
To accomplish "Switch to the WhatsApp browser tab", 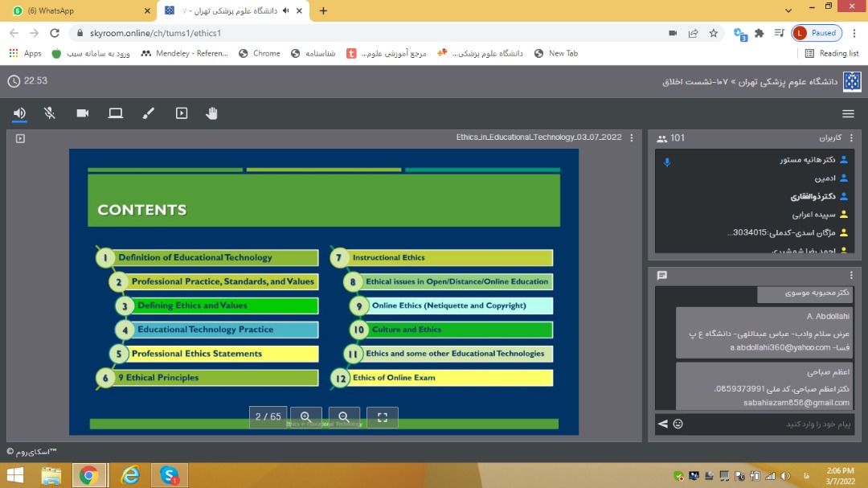I will click(x=79, y=11).
